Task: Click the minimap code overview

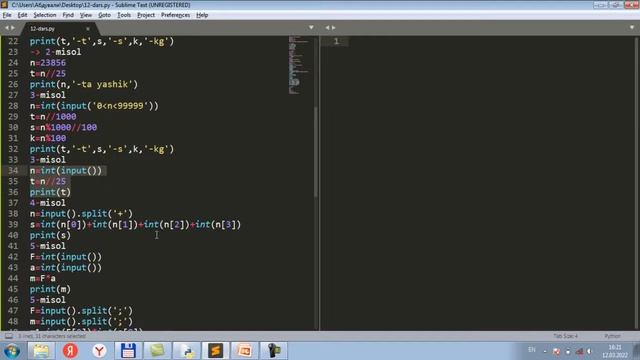Action: point(298,64)
